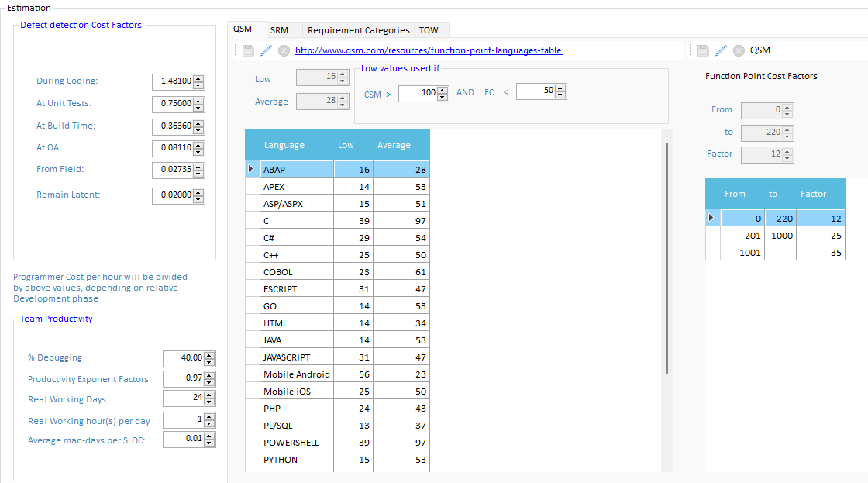Increase the CSM threshold with the up arrow
868x483 pixels.
coord(443,88)
